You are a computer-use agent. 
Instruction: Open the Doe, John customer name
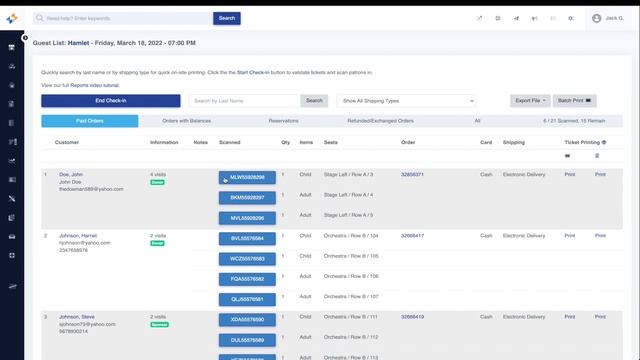71,175
